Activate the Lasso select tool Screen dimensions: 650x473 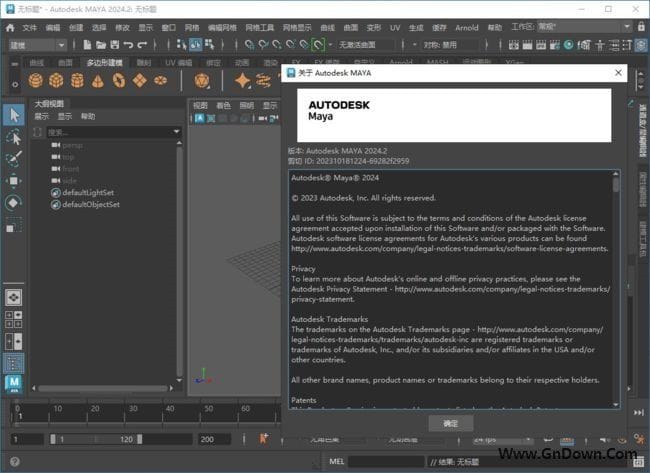14,137
